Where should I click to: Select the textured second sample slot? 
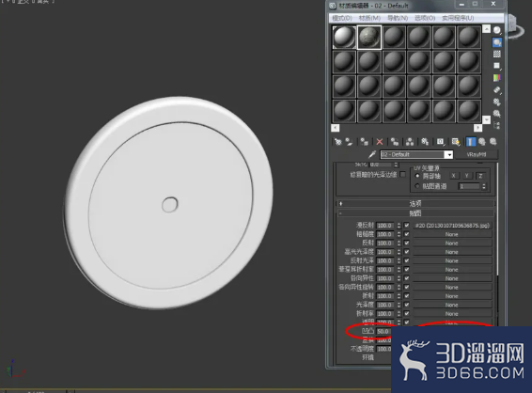coord(369,38)
